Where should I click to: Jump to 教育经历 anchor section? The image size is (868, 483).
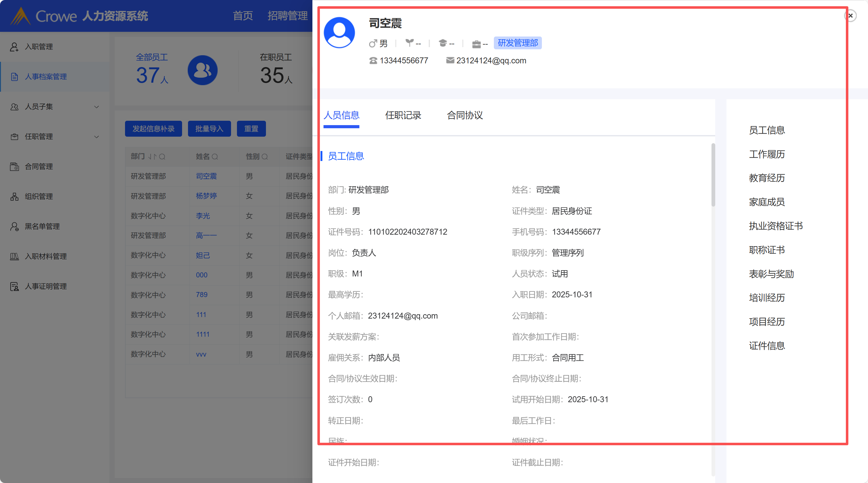point(767,178)
